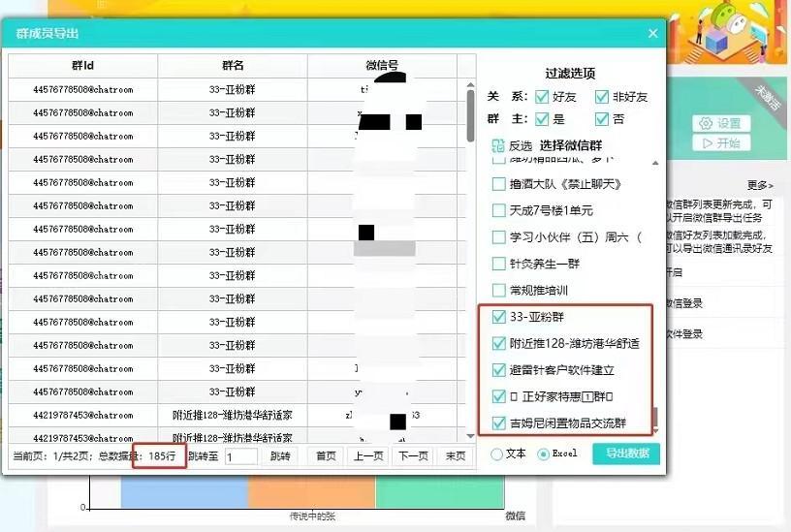
Task: Click the 设置 button in background window
Action: coord(721,123)
